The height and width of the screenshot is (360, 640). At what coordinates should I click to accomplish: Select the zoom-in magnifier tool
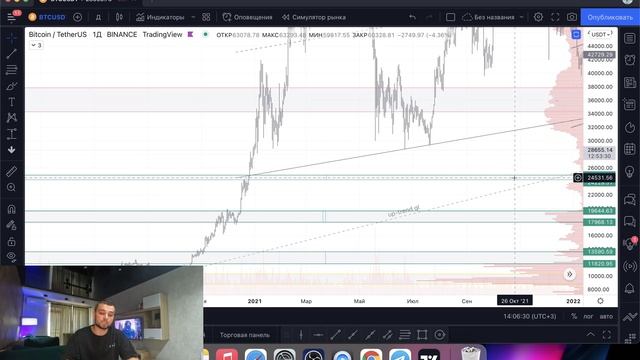pos(11,187)
